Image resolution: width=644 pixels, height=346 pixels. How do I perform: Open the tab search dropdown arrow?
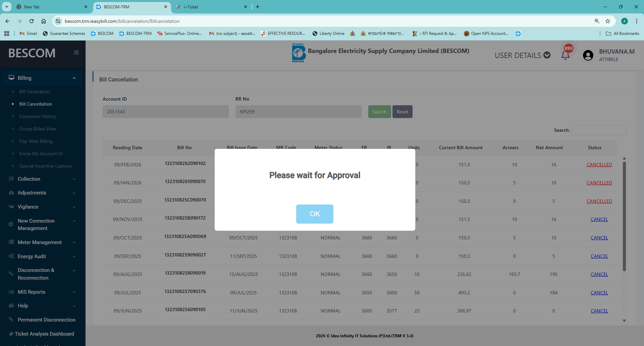pyautogui.click(x=7, y=7)
